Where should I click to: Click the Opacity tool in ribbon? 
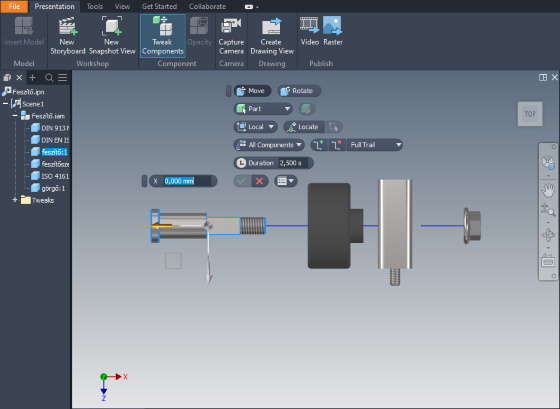[199, 32]
